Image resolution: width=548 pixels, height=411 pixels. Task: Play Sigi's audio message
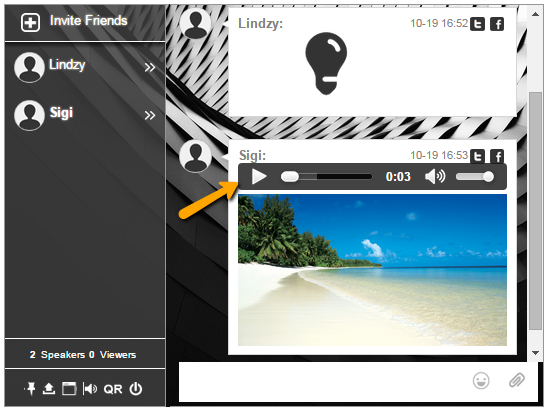pos(259,176)
